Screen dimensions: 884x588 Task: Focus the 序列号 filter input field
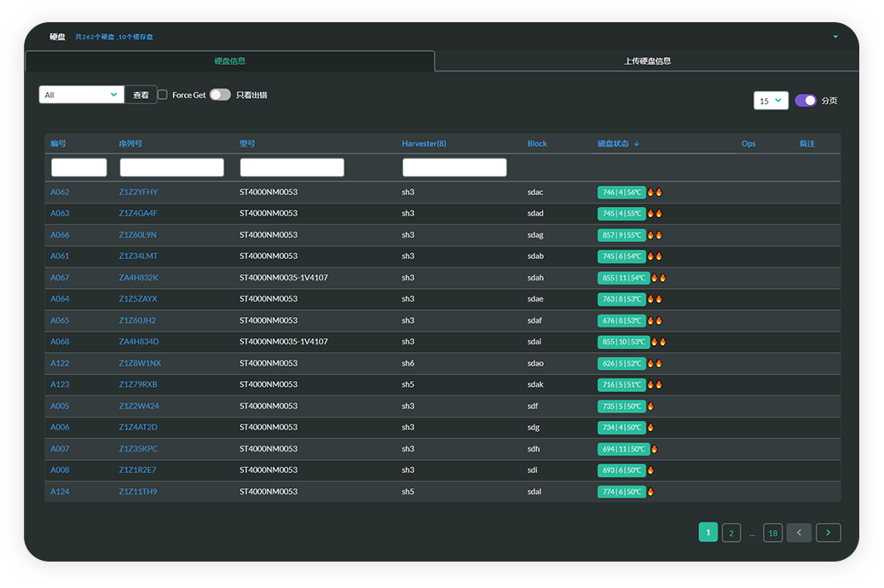pyautogui.click(x=172, y=167)
